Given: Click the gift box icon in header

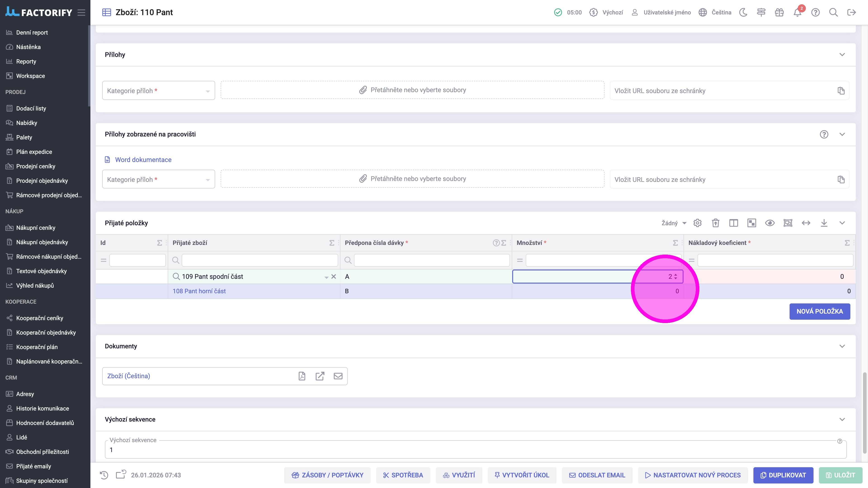Looking at the screenshot, I should pos(779,12).
